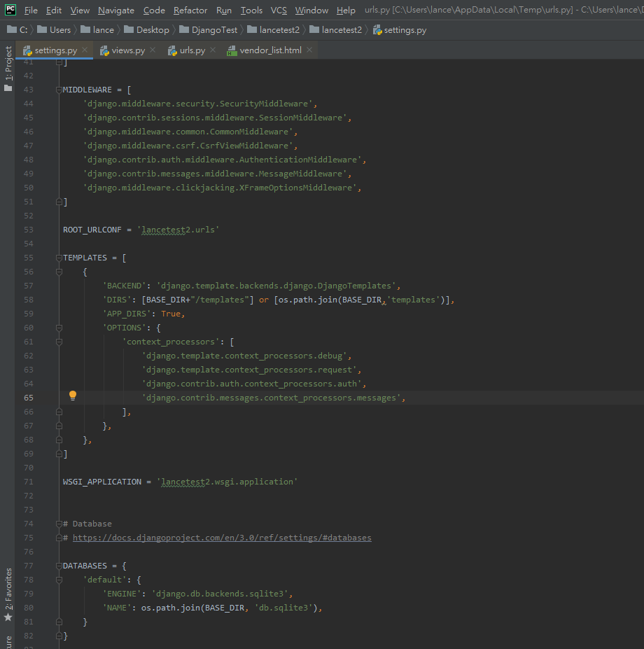
Task: Click the intention light bulb icon
Action: point(73,396)
